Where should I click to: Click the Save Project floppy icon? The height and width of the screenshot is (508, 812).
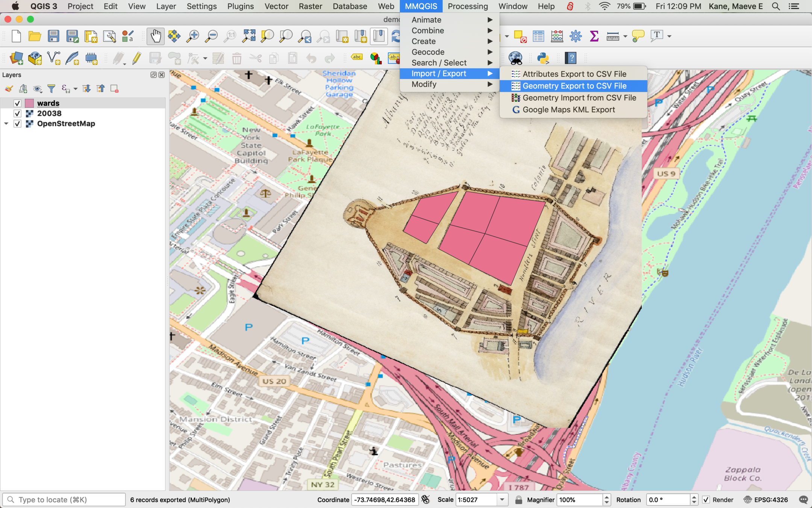pos(53,36)
